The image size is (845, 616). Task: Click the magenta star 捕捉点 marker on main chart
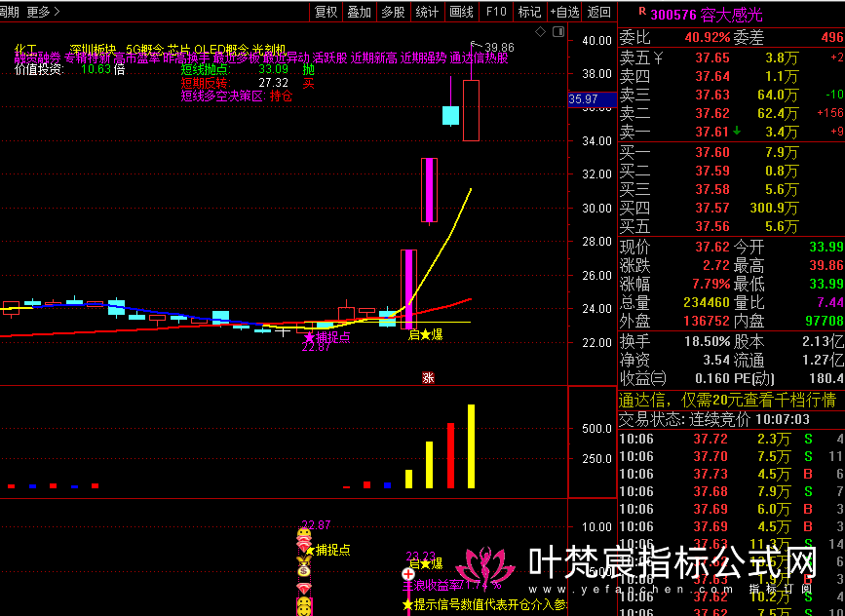[x=327, y=337]
